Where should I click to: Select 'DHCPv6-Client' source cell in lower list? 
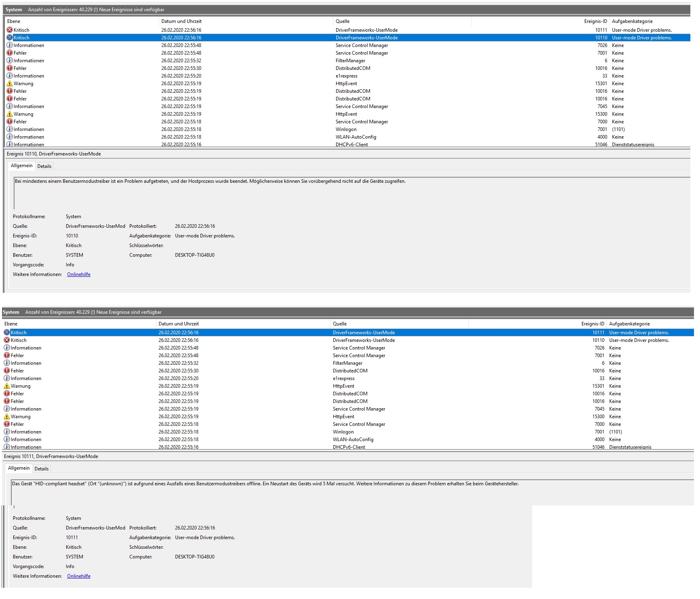(349, 447)
